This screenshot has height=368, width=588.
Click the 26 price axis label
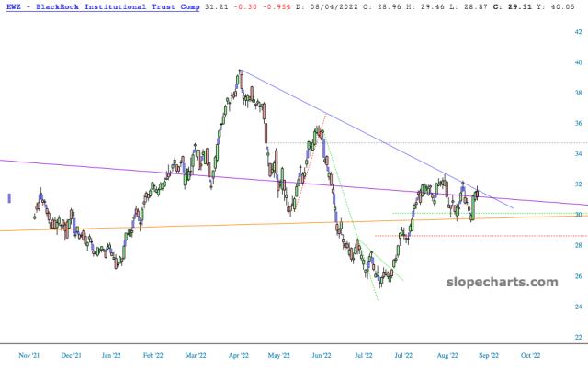[578, 276]
